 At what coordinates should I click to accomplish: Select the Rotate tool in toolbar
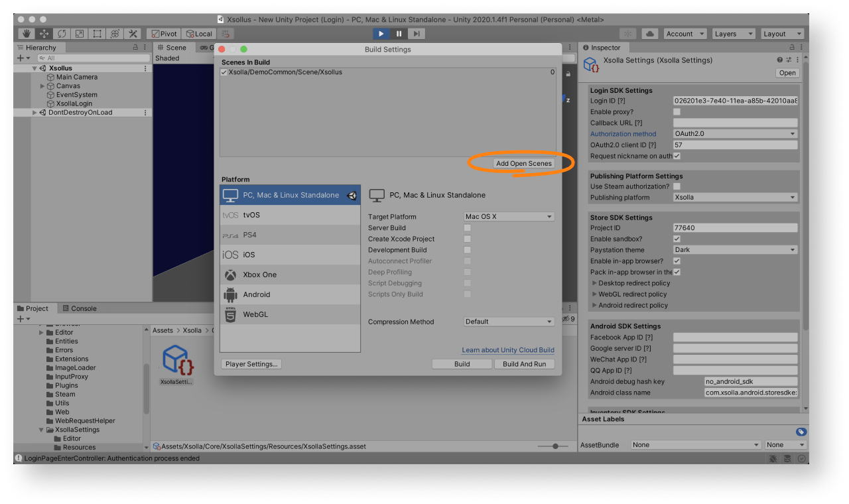click(62, 34)
